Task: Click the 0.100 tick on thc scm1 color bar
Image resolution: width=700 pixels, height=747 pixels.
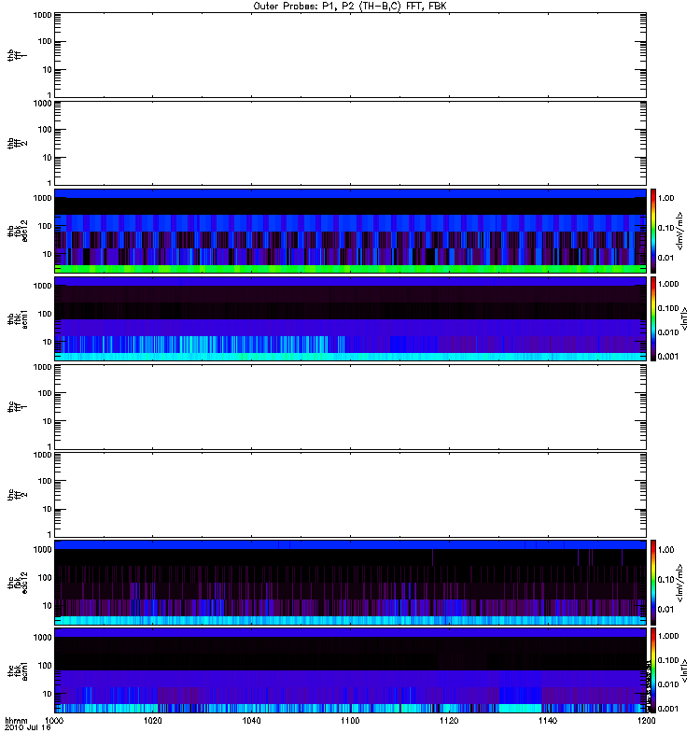Action: click(x=668, y=660)
